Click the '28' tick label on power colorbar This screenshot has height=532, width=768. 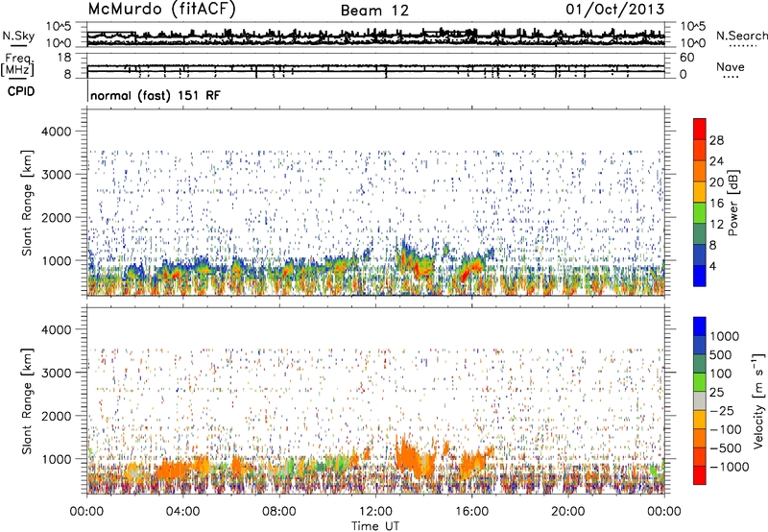pos(716,140)
